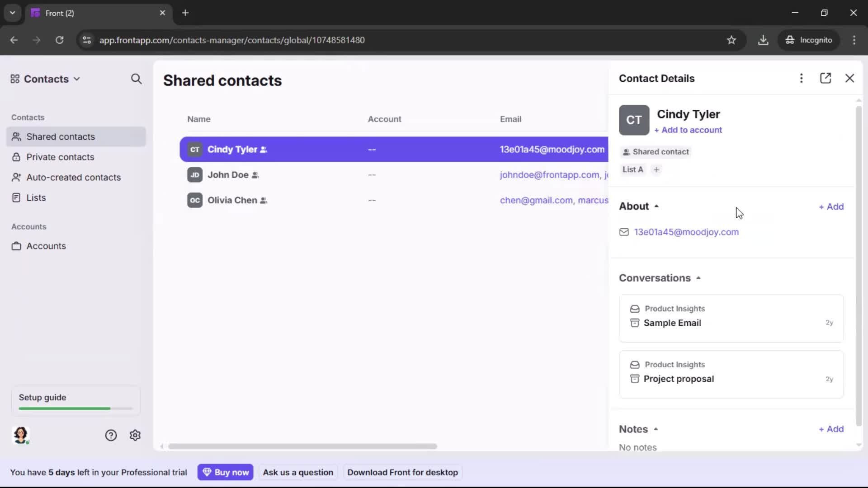Open the Contact Details overflow menu
Image resolution: width=868 pixels, height=488 pixels.
[x=801, y=78]
